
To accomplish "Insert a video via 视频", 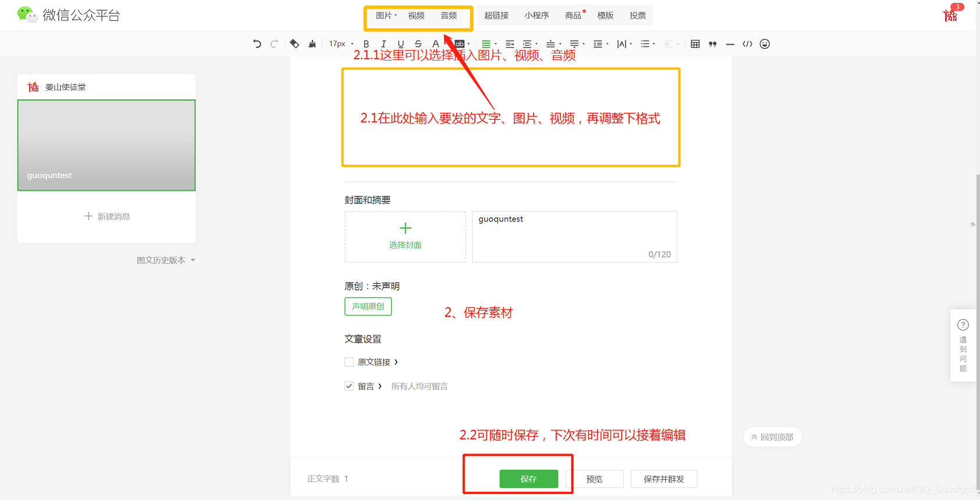I will pyautogui.click(x=416, y=15).
